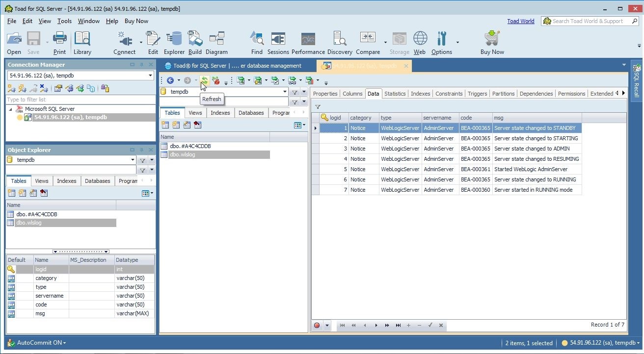Toggle AutoCommit ON in the status bar
Image resolution: width=644 pixels, height=354 pixels.
coord(37,343)
